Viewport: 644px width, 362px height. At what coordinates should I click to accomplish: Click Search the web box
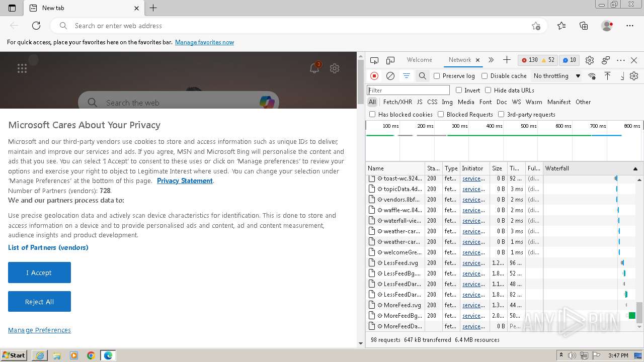pos(179,102)
